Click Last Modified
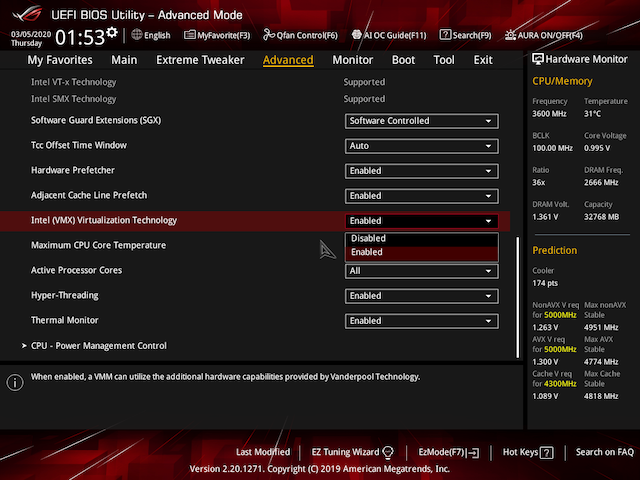Screen dimensions: 640x480 click(x=263, y=452)
